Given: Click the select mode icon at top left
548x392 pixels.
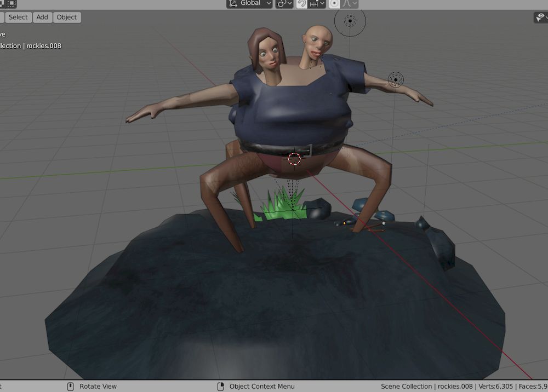Looking at the screenshot, I should tap(10, 3).
